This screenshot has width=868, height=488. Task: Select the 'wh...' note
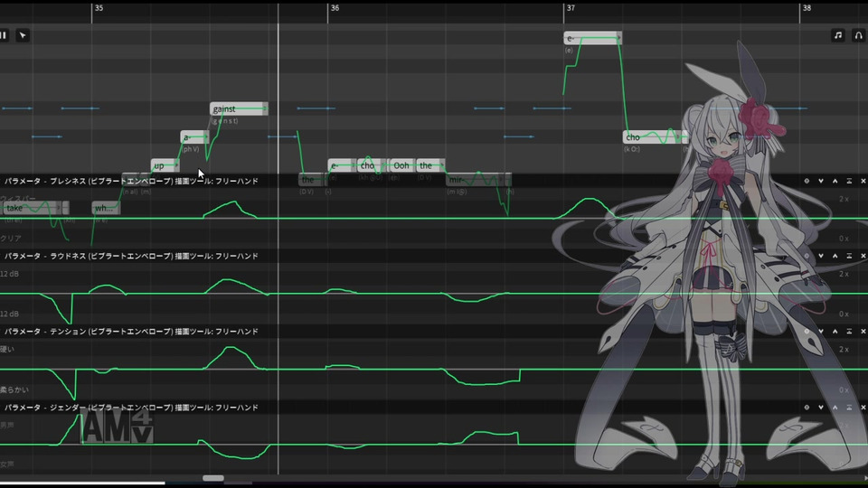(105, 208)
